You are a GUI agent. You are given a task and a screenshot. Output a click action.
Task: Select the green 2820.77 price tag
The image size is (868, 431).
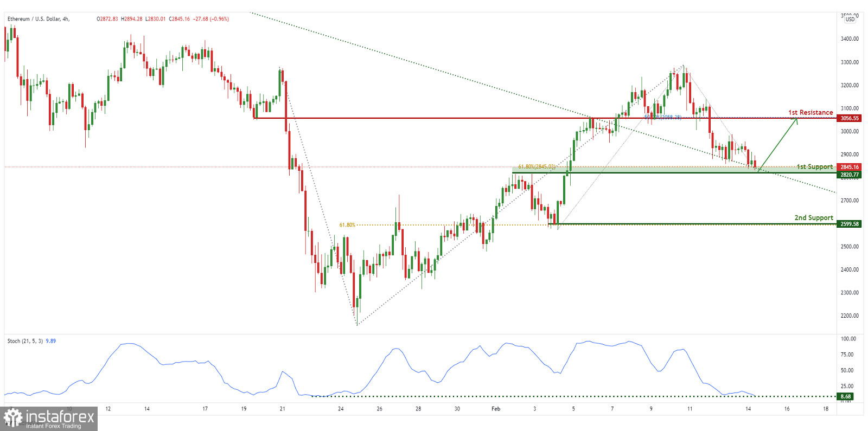(849, 175)
